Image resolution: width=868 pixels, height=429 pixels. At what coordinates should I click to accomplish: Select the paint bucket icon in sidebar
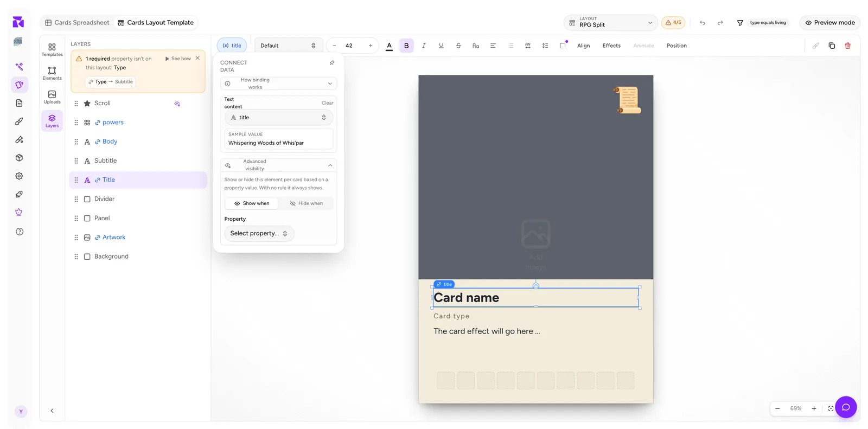[20, 140]
